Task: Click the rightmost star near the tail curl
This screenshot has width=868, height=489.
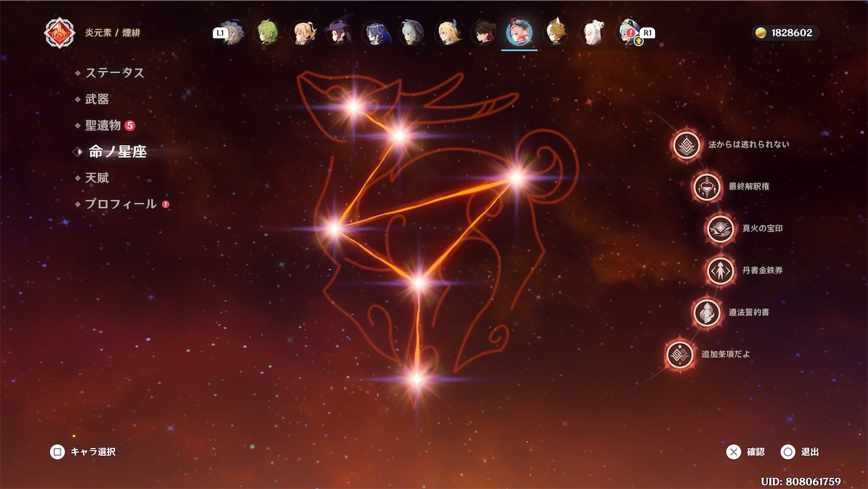Action: 516,177
